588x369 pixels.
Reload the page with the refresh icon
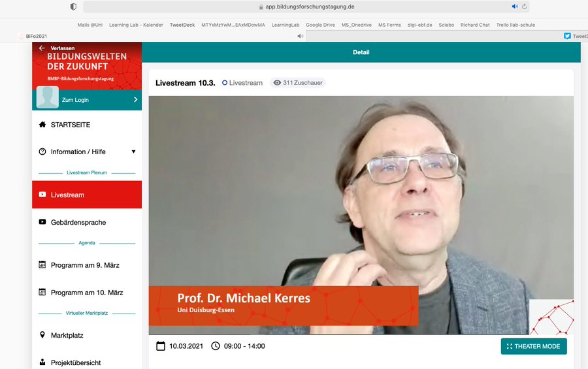pos(524,7)
